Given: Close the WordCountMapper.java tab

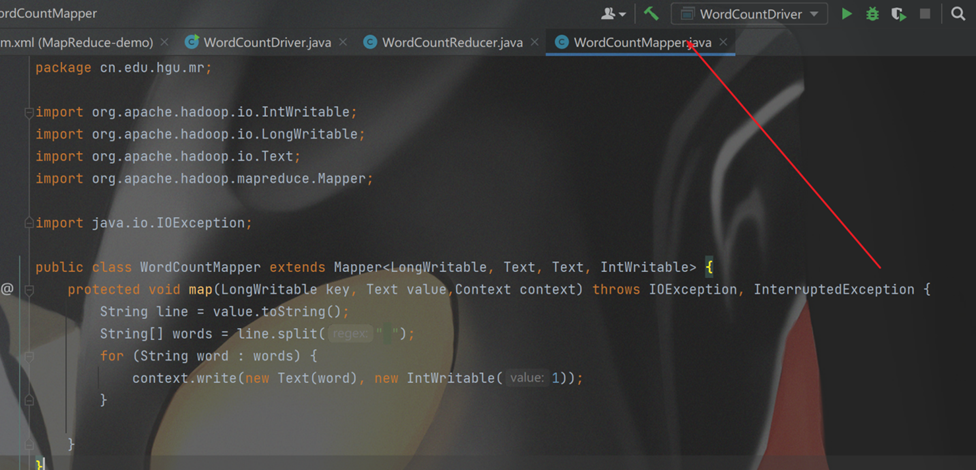Looking at the screenshot, I should 723,42.
